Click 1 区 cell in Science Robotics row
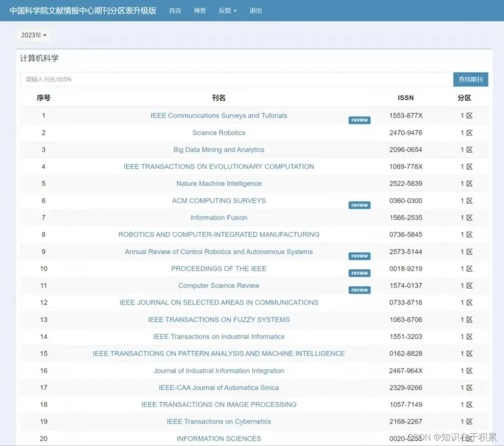The width and height of the screenshot is (504, 446). 466,133
